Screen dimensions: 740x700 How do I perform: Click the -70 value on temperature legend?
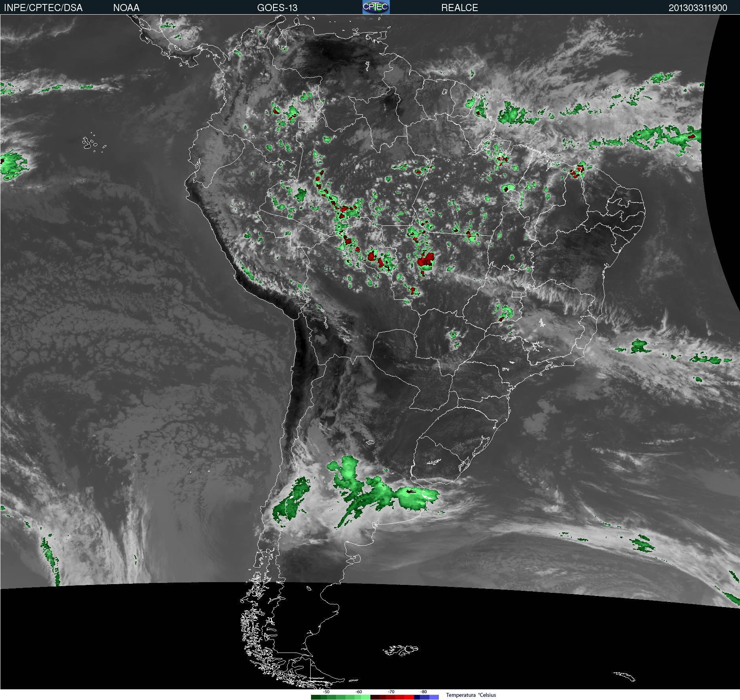391,692
